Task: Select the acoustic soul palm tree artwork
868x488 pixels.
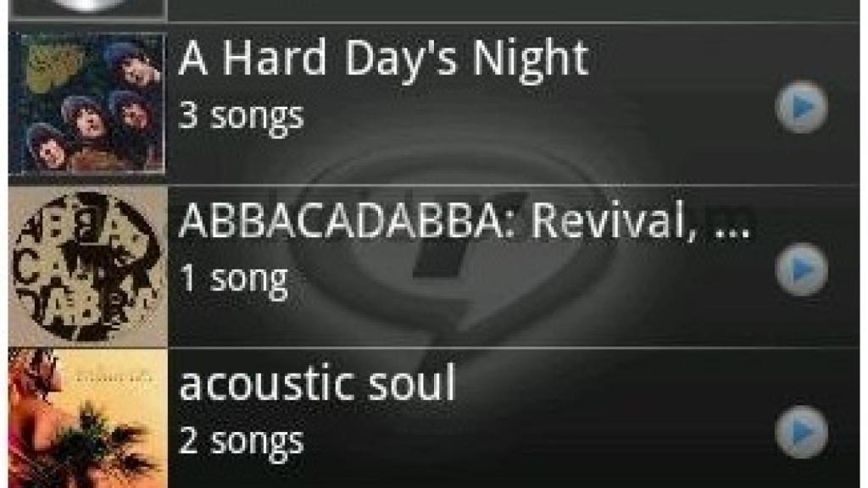Action: 88,419
